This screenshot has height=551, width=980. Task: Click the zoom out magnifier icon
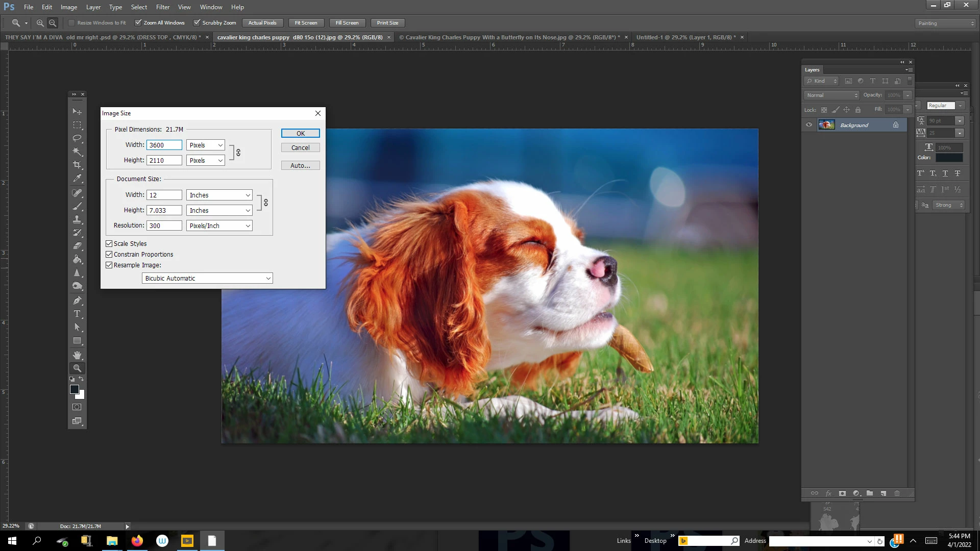click(x=53, y=23)
